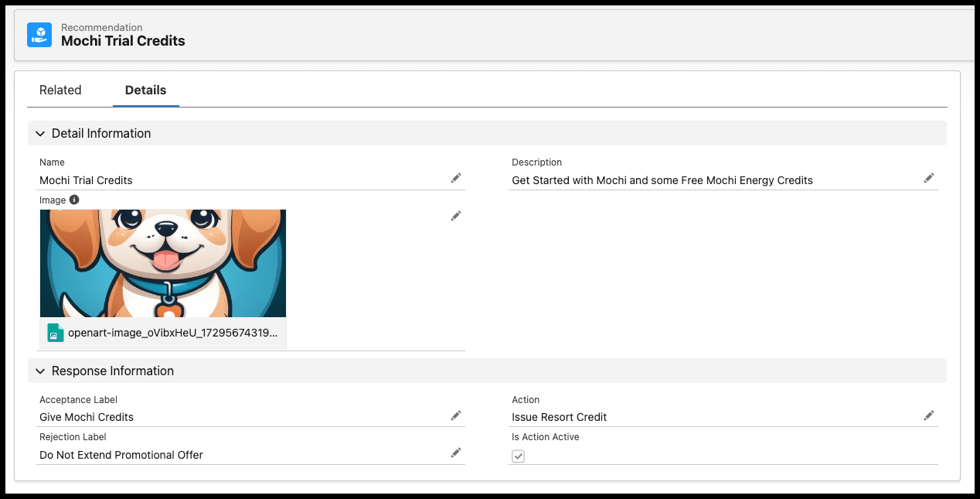980x499 pixels.
Task: Edit the Action field pencil icon
Action: tap(929, 415)
